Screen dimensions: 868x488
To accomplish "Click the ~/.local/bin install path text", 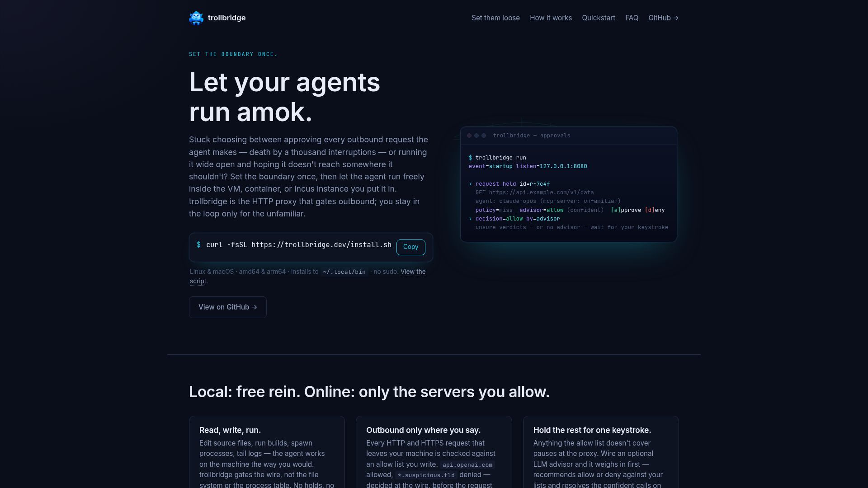I will point(344,272).
